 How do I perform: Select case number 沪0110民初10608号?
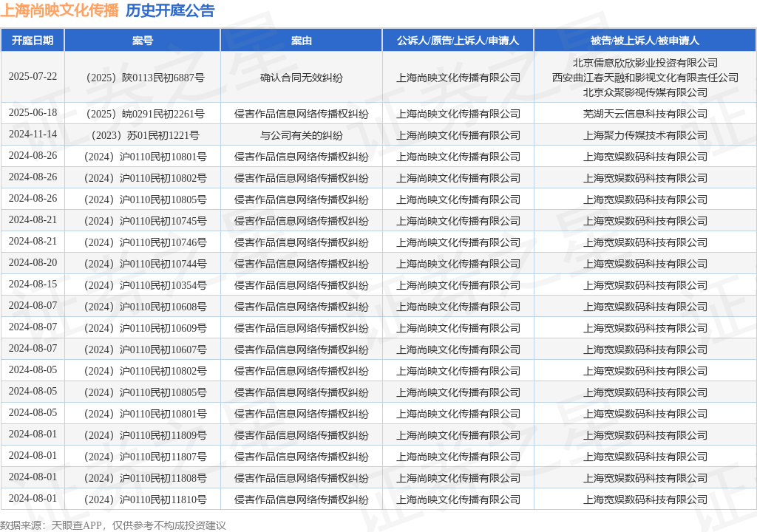(163, 307)
